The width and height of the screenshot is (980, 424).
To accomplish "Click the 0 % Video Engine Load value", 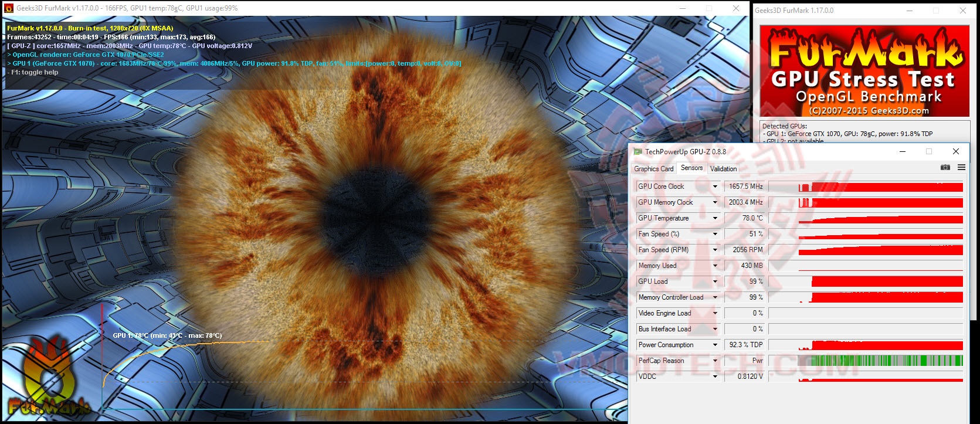I will pyautogui.click(x=745, y=313).
